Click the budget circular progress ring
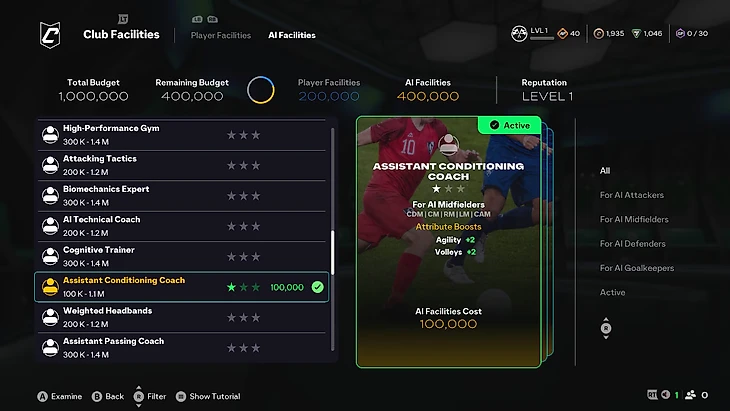 [x=261, y=90]
